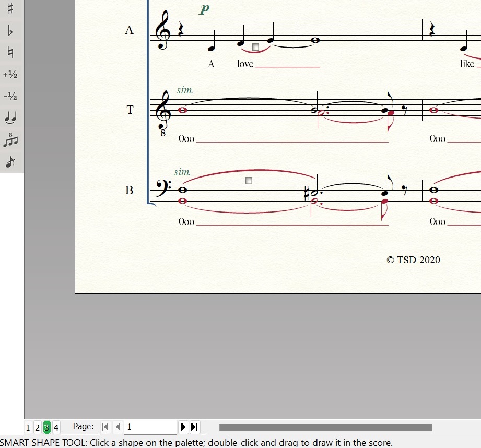Select the Tuplet (triplet) tool
481x448 pixels.
coord(10,140)
